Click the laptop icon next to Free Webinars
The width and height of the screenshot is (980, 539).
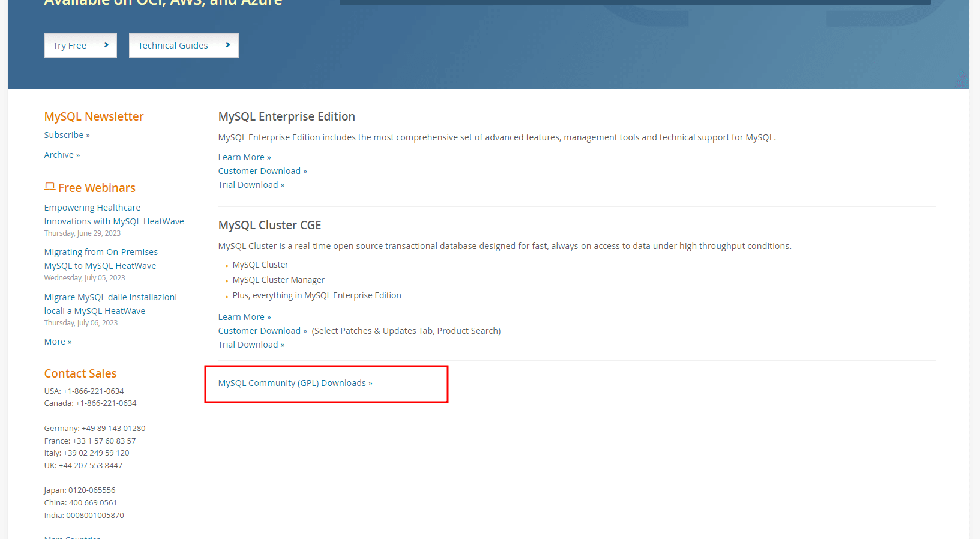point(50,187)
